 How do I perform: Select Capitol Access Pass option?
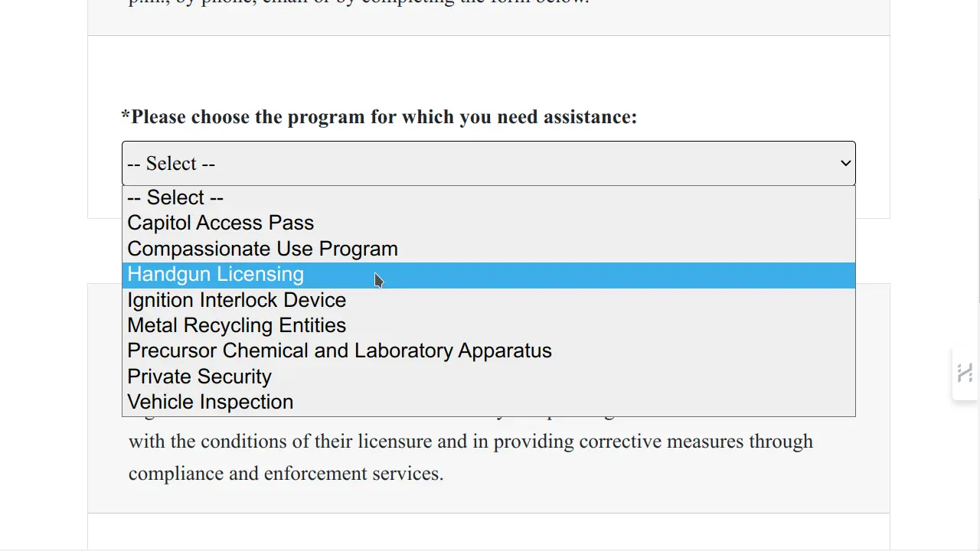pyautogui.click(x=220, y=223)
